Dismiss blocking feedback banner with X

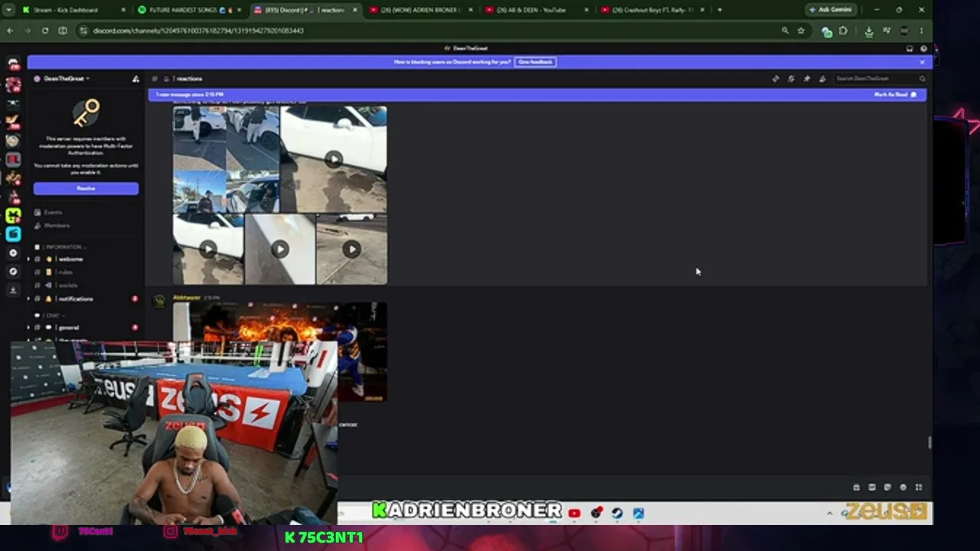click(x=922, y=62)
